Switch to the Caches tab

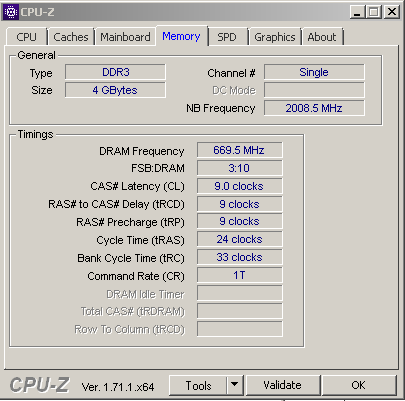[71, 37]
